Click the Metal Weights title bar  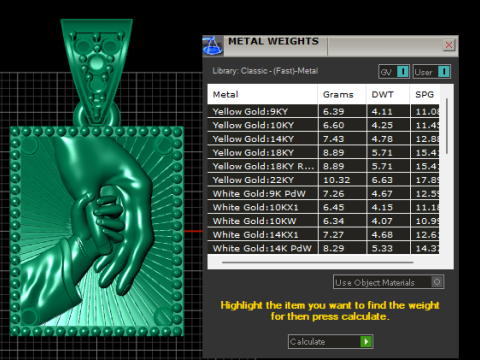(x=330, y=46)
